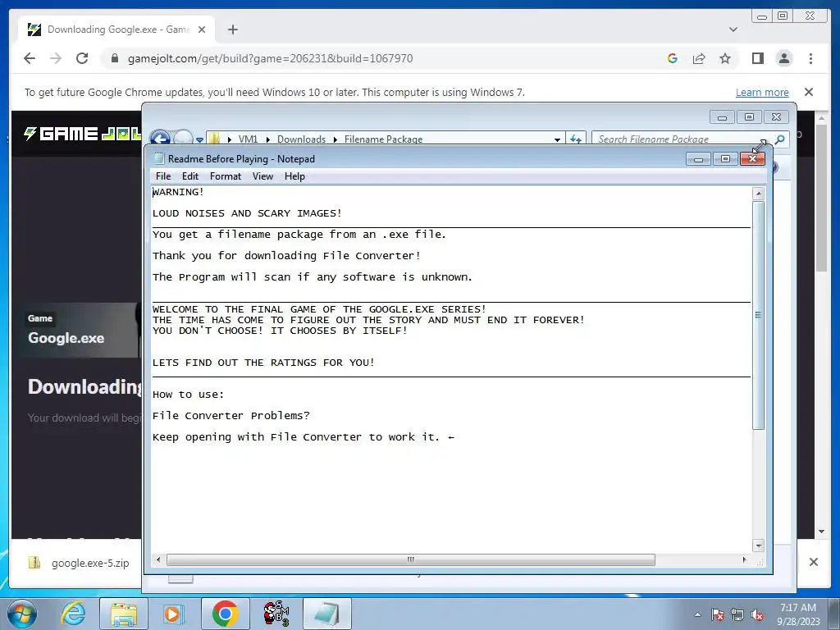Screen dimensions: 840x630
Task: Select VM1 in the Explorer breadcrumb
Action: click(248, 139)
